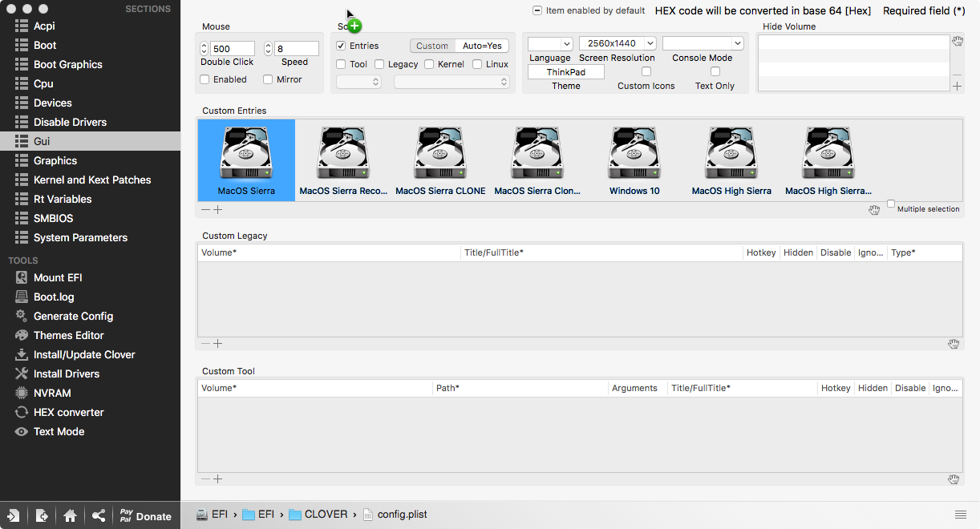Add a Custom Legacy entry with plus
The image size is (980, 529).
point(217,343)
